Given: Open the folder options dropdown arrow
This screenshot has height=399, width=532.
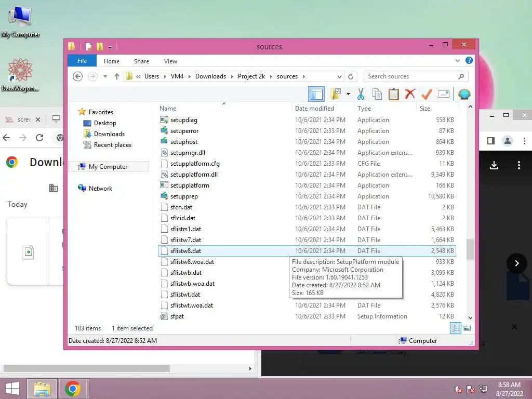Looking at the screenshot, I should tap(348, 95).
